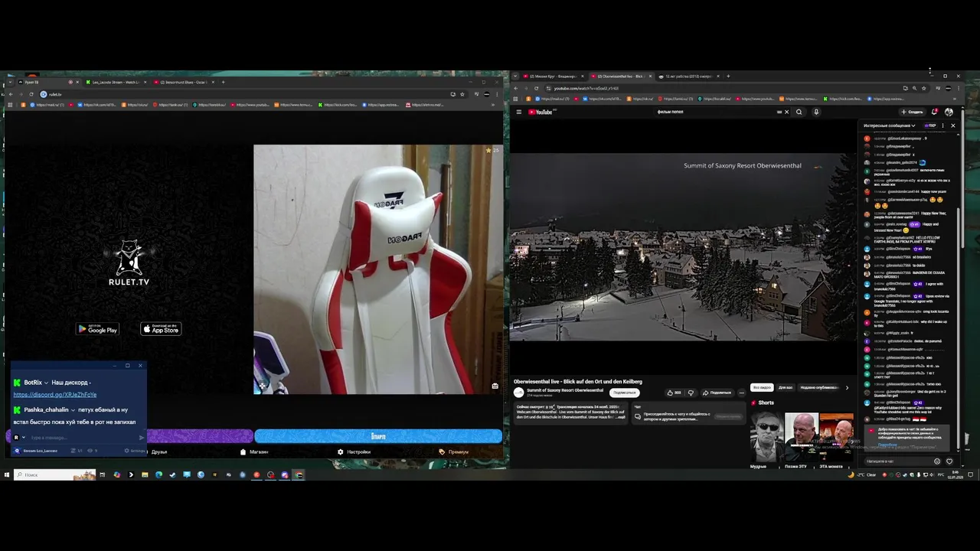Open Магазин in rulet.tv footer

(x=254, y=452)
